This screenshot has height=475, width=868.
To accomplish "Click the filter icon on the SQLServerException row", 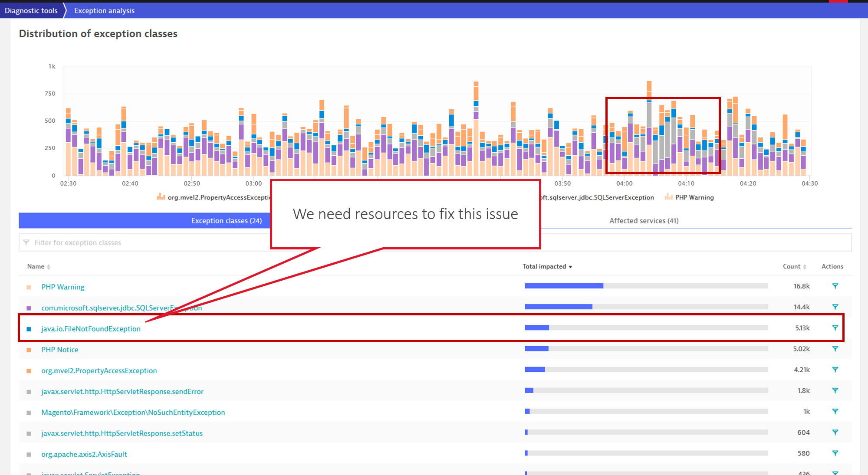I will coord(835,307).
